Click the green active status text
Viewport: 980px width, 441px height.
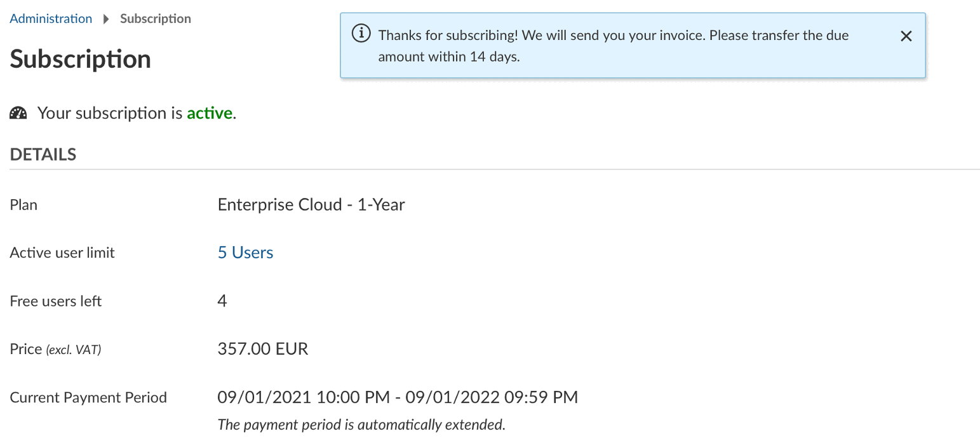click(209, 112)
